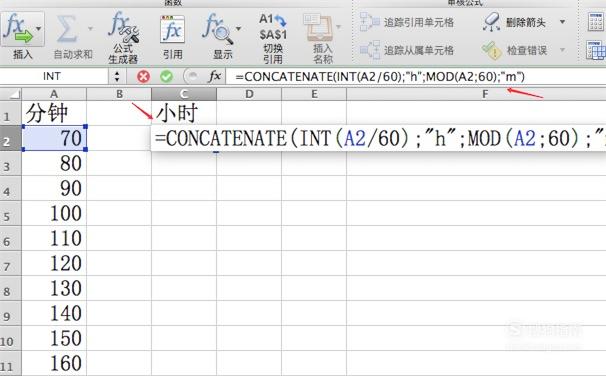Expand the AutoSum dropdown arrow

[90, 29]
